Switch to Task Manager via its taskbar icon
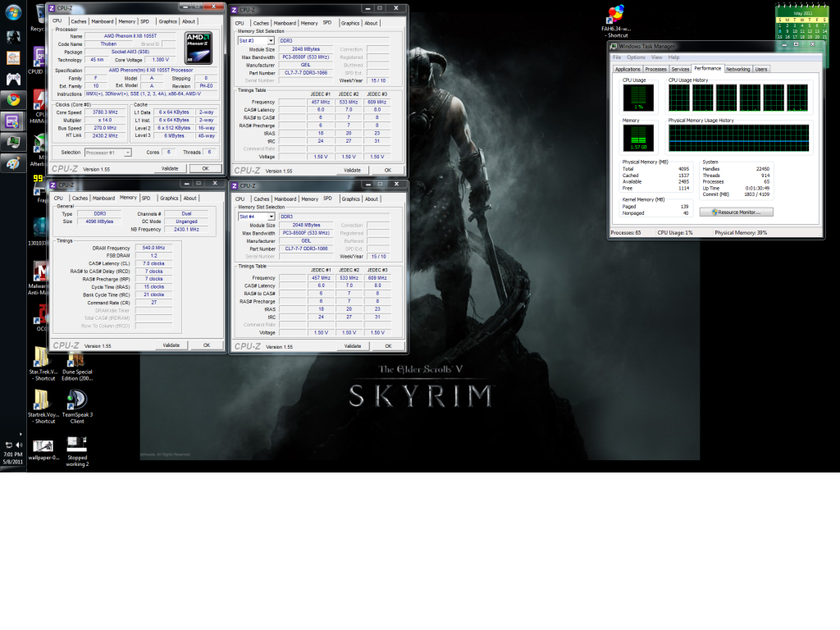 point(13,142)
